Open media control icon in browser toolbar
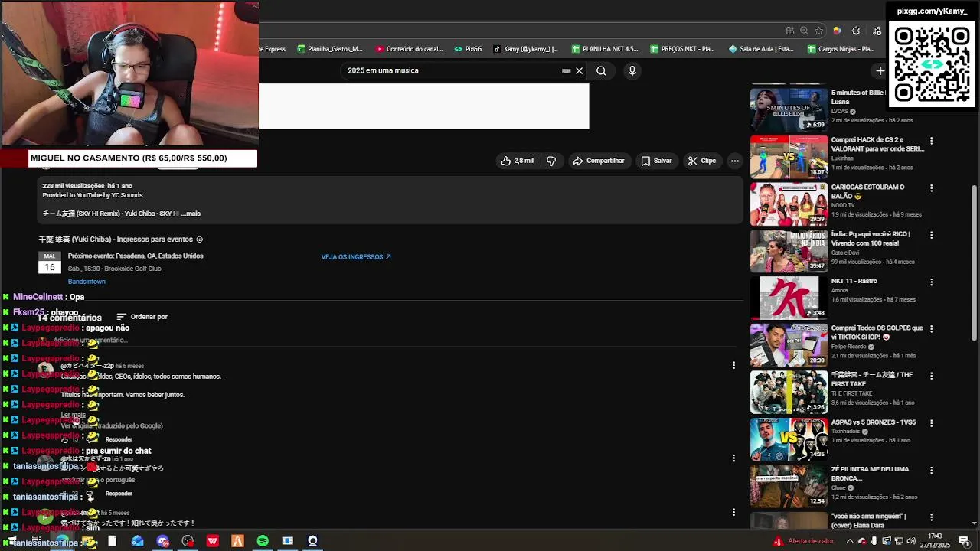980x551 pixels. pos(877,31)
